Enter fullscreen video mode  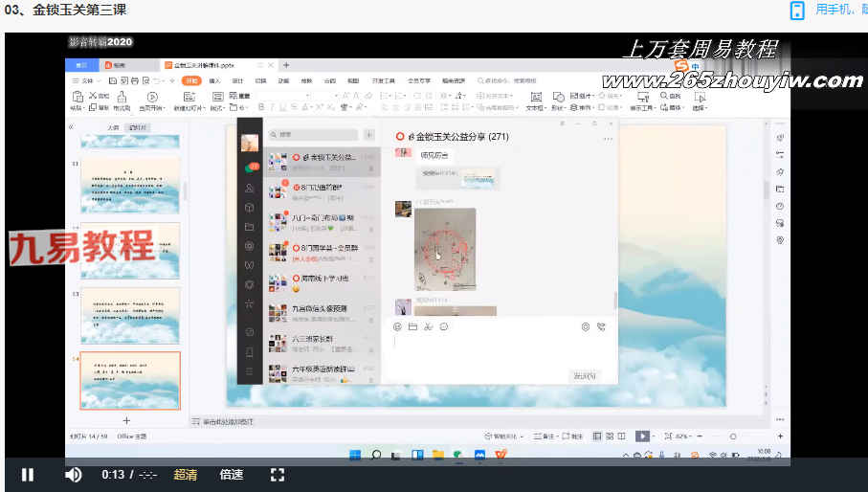(278, 475)
